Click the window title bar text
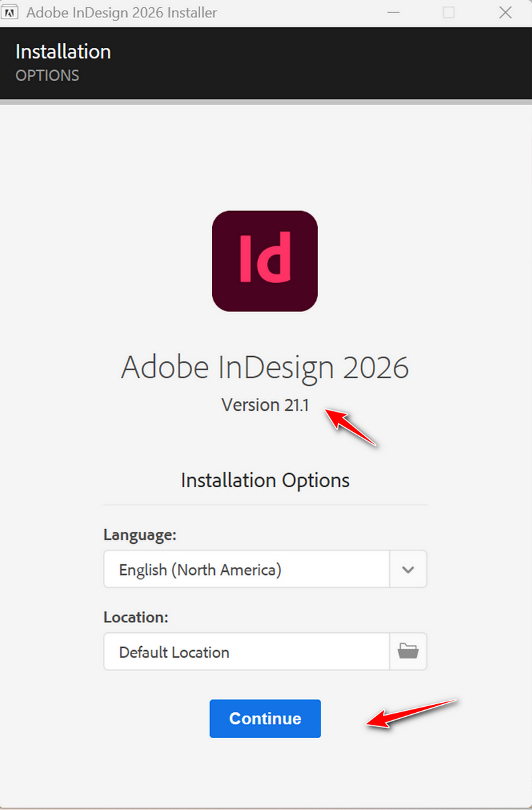 pos(122,13)
